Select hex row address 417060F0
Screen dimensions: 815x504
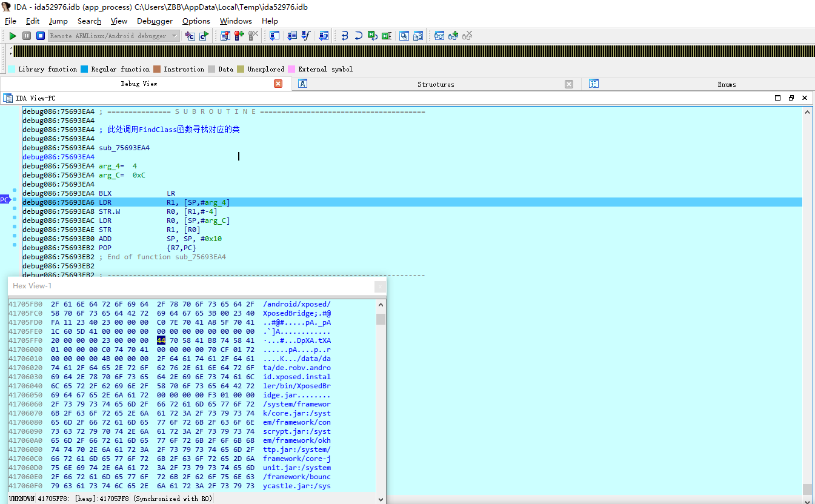[25, 486]
